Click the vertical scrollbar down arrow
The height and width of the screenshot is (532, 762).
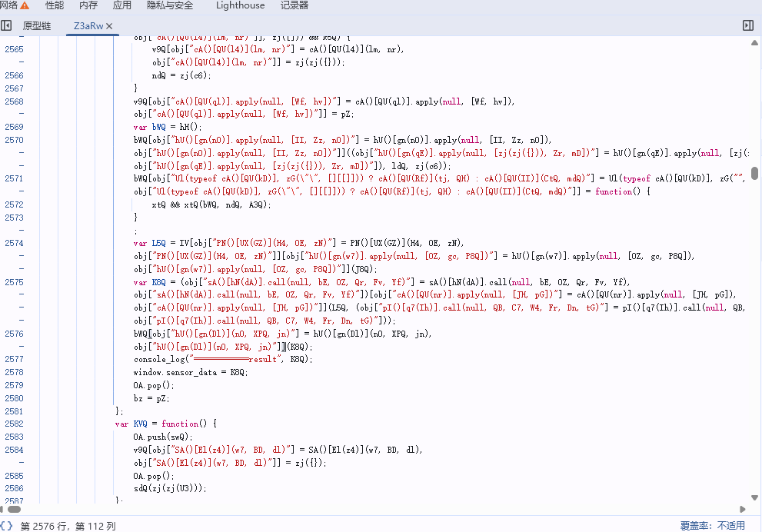click(755, 497)
